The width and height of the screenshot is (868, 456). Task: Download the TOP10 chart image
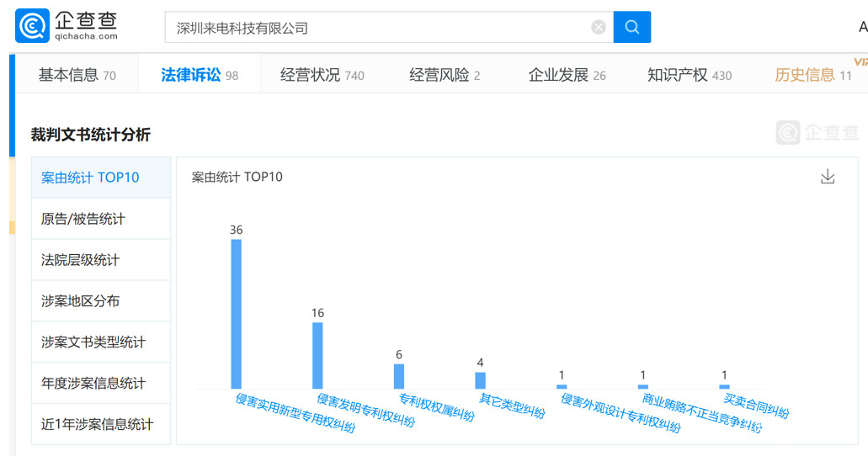828,177
